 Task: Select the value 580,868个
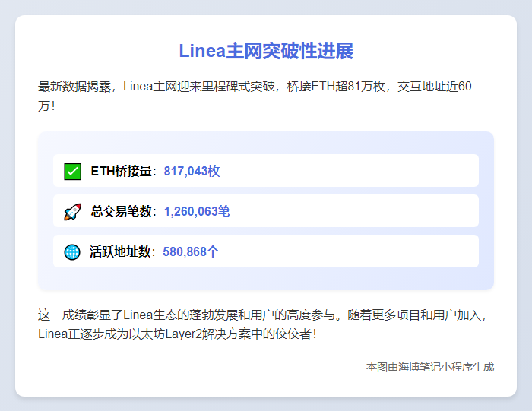191,251
